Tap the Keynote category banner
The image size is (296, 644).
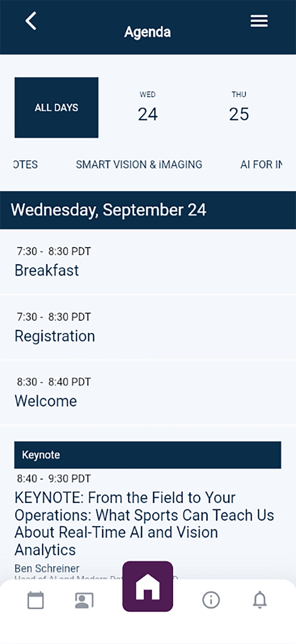148,455
